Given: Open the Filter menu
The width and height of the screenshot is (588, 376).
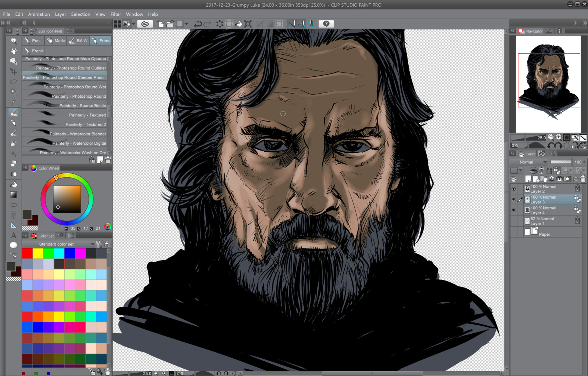Looking at the screenshot, I should coord(116,14).
